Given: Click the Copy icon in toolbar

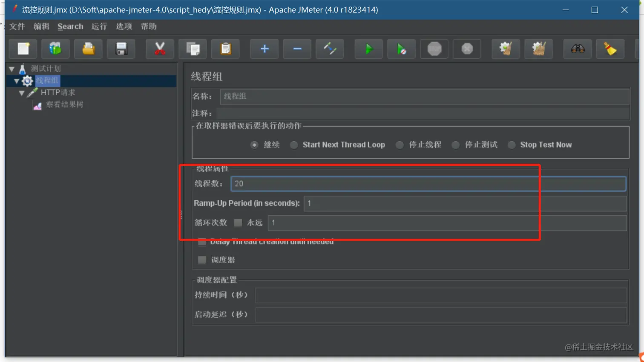Looking at the screenshot, I should point(193,49).
